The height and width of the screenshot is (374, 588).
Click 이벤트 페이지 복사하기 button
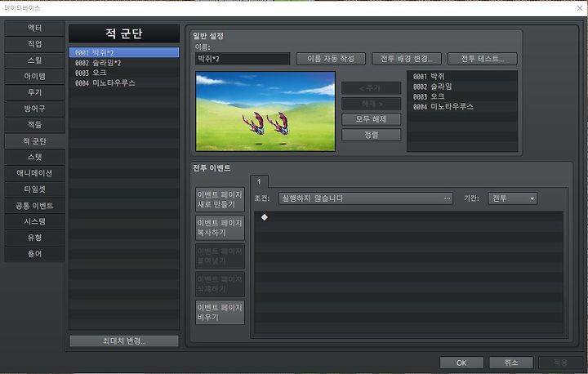tap(220, 228)
